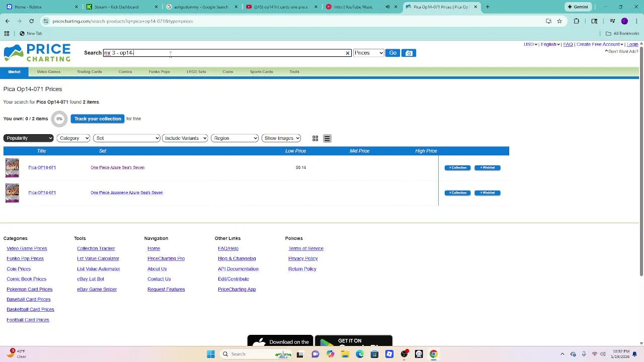Reload the page

tap(31, 21)
